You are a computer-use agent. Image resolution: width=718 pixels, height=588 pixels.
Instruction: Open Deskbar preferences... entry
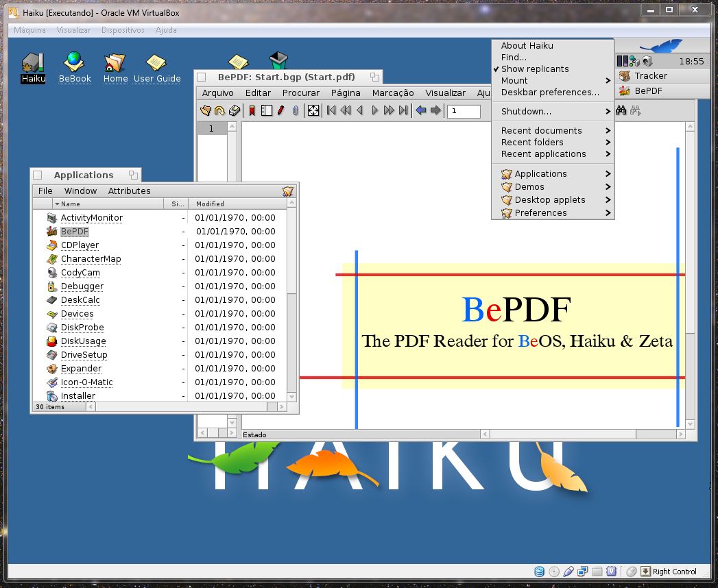tap(553, 93)
